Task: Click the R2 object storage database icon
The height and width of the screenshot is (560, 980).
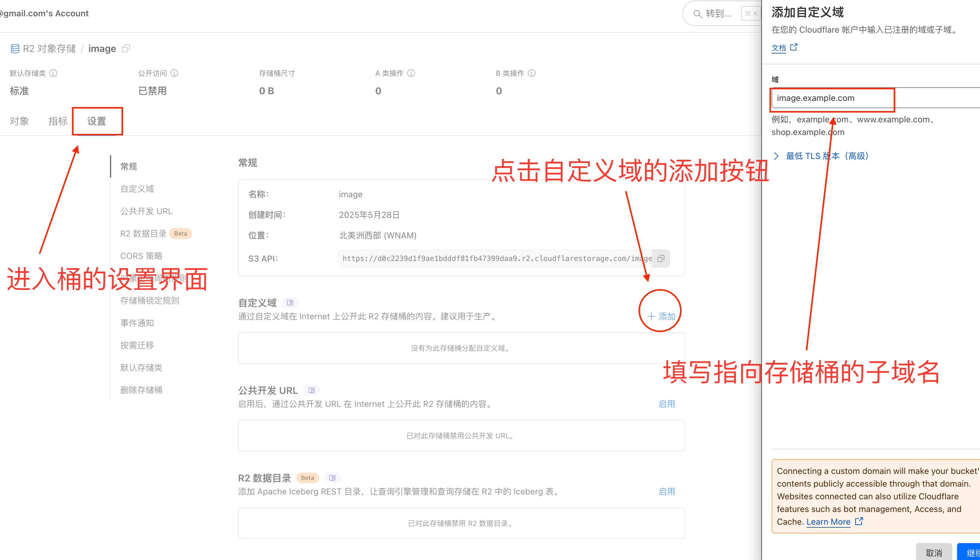Action: [15, 48]
